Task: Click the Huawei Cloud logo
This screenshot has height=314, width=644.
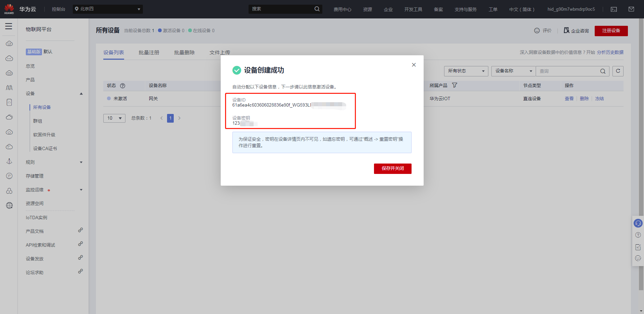Action: [9, 9]
